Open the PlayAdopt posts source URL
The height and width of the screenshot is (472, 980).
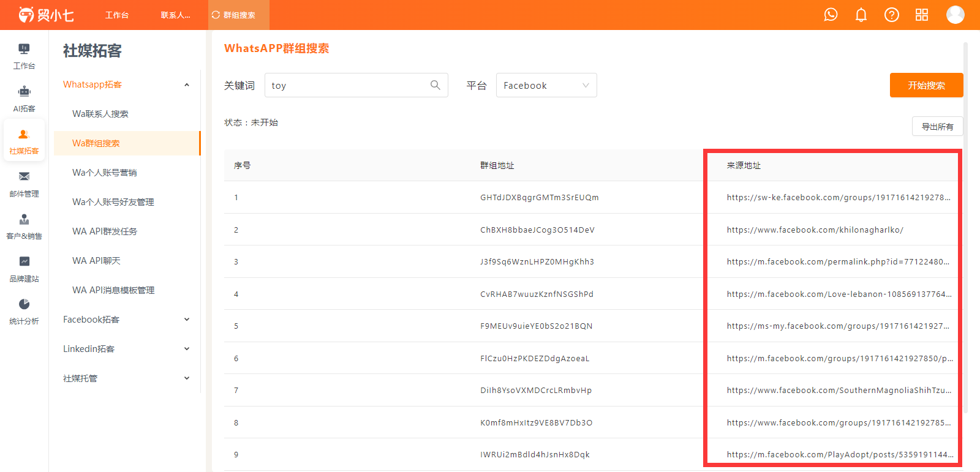[840, 454]
